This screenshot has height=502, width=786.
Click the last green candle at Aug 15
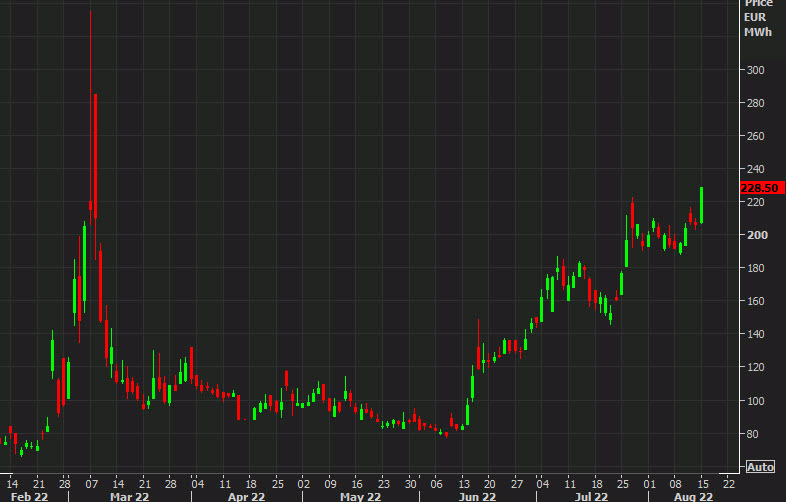tap(702, 205)
